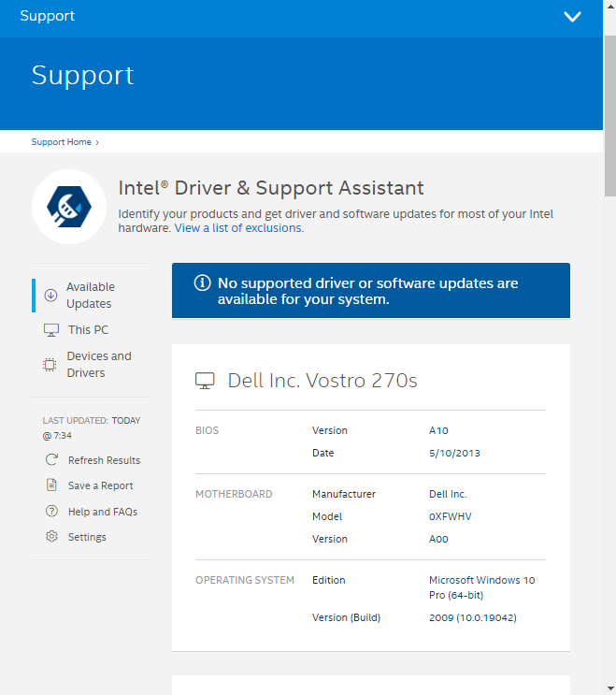Click the Settings gear icon
Screen dimensions: 616x695
[51, 536]
